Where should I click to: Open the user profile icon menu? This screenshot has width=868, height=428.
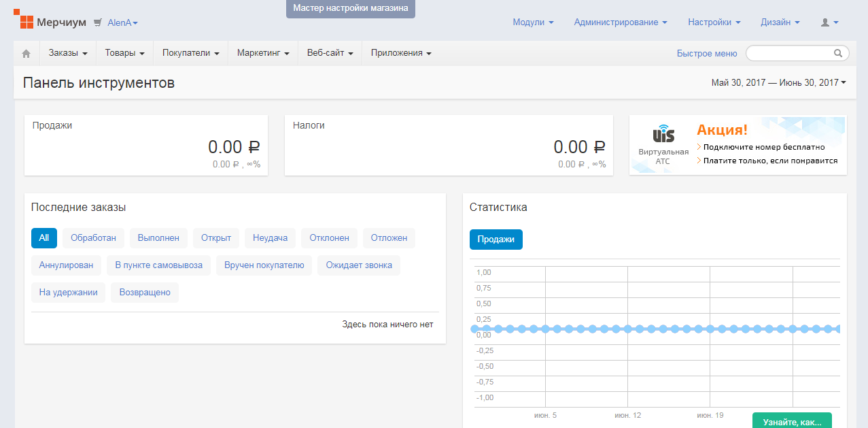[829, 22]
